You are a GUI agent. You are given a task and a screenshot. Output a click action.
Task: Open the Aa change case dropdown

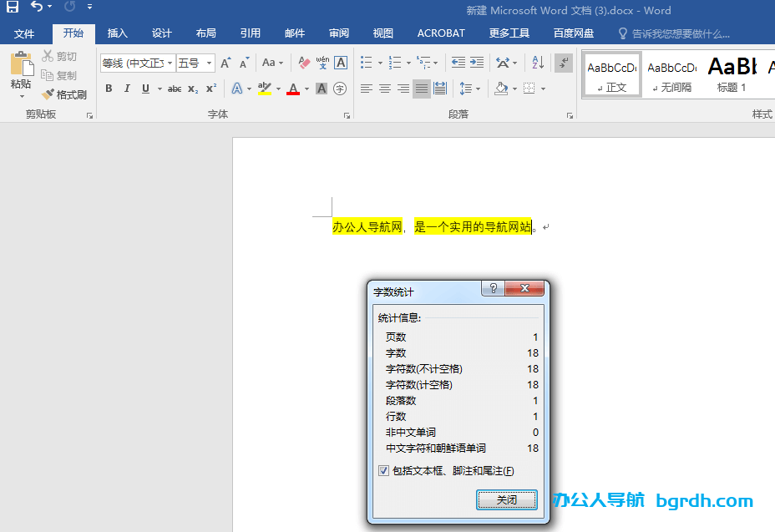(272, 63)
